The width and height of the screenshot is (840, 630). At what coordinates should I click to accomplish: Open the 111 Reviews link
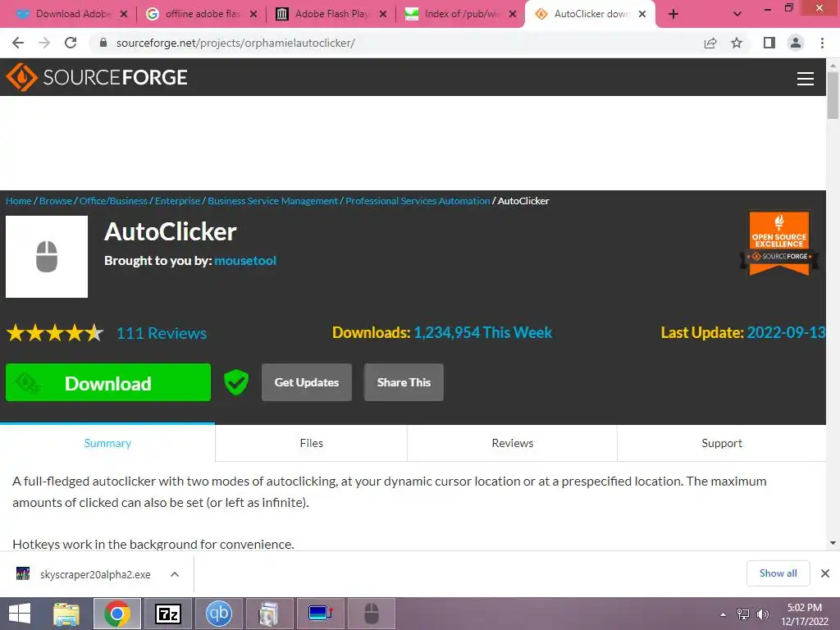[x=162, y=333]
